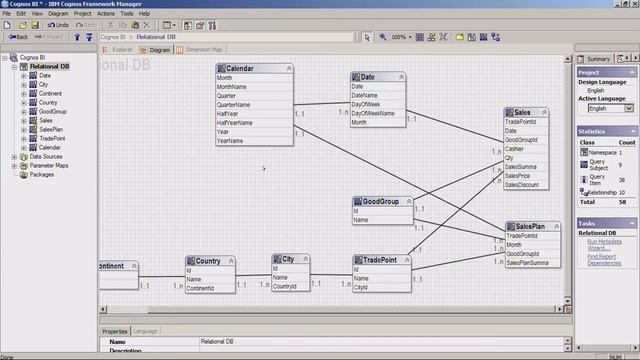Click the toolbox properties toolbar icon
Image resolution: width=640 pixels, height=360 pixels.
tap(200, 26)
